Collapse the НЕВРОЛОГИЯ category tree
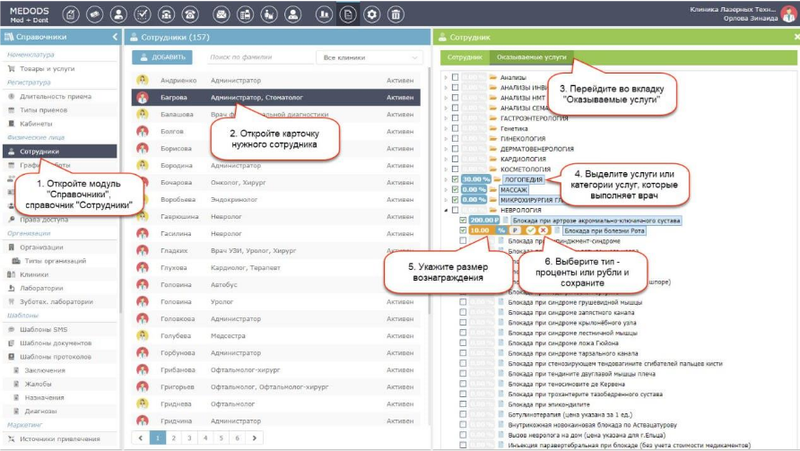 (446, 210)
